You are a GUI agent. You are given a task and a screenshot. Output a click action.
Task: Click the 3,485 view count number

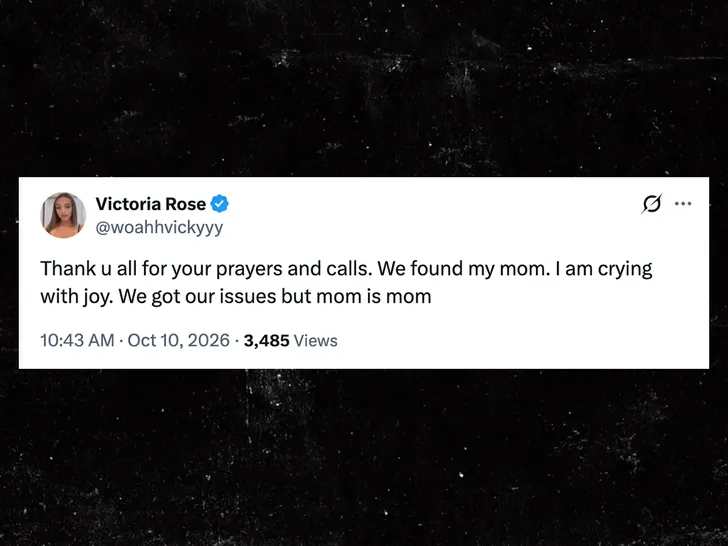pos(266,341)
